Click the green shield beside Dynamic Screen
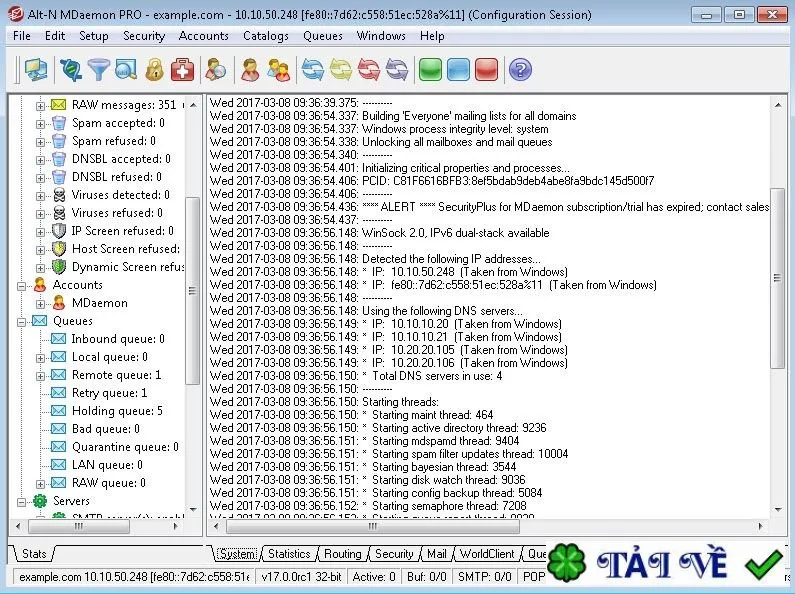The width and height of the screenshot is (795, 594). (59, 267)
